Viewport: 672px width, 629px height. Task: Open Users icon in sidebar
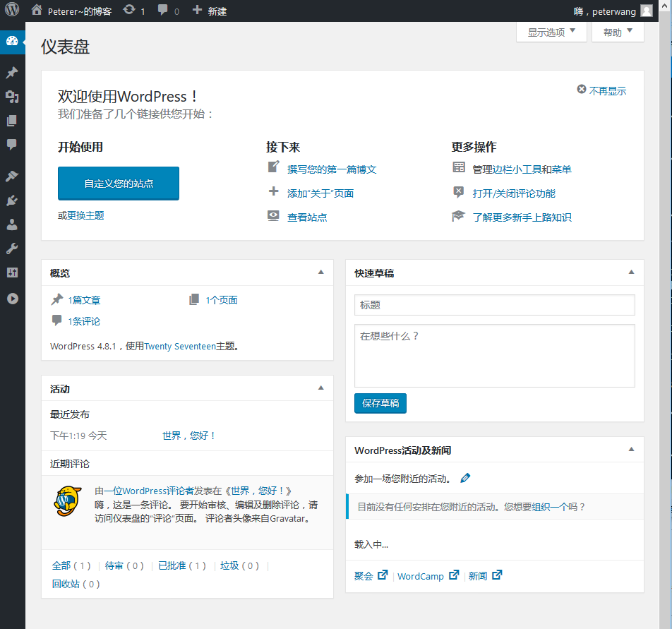click(x=12, y=224)
